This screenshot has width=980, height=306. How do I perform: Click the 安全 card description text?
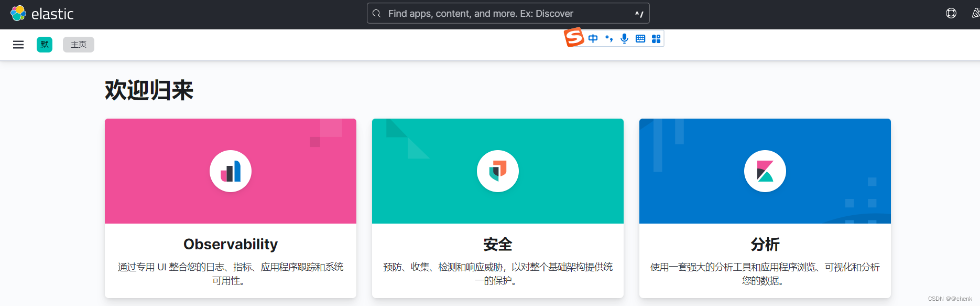(498, 274)
